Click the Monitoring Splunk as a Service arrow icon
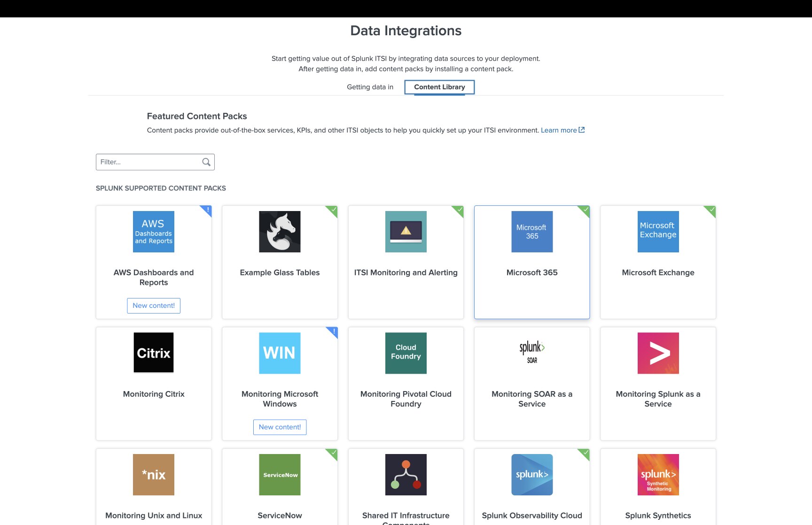Screen dimensions: 812x525 point(658,353)
